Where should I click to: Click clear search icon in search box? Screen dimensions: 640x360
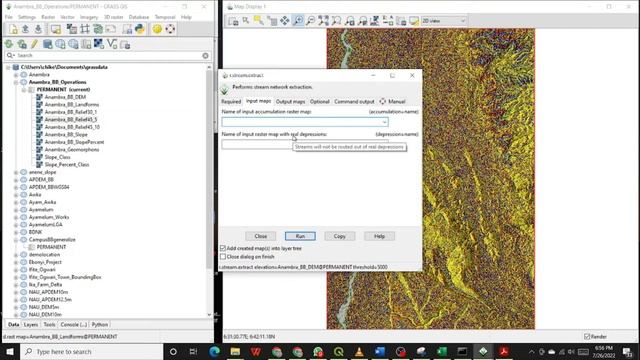click(x=205, y=56)
